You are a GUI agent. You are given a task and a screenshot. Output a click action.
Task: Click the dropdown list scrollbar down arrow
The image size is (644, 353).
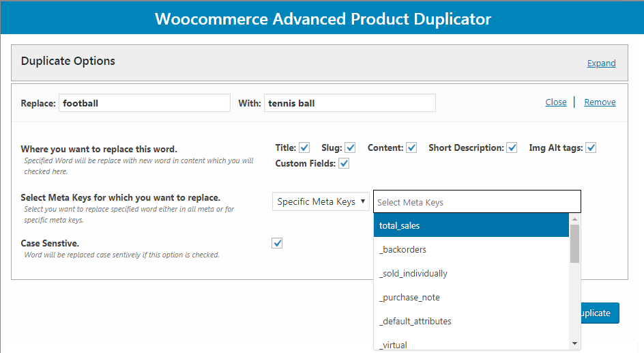tap(574, 343)
